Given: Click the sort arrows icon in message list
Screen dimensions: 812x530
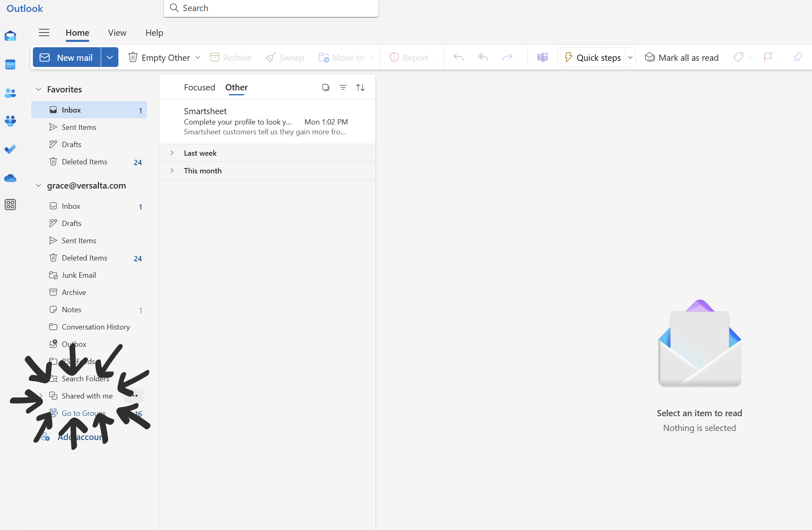Looking at the screenshot, I should tap(360, 88).
